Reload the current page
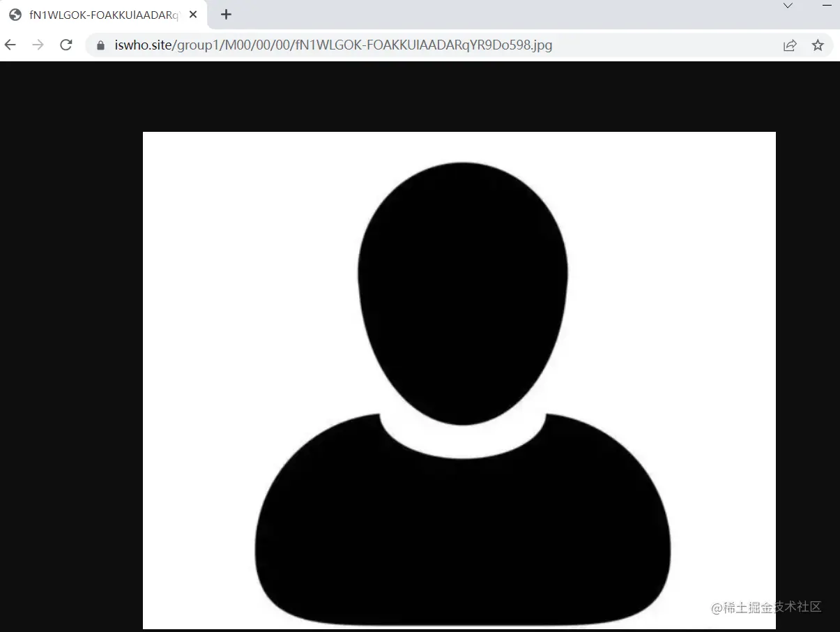This screenshot has height=632, width=840. (x=66, y=45)
